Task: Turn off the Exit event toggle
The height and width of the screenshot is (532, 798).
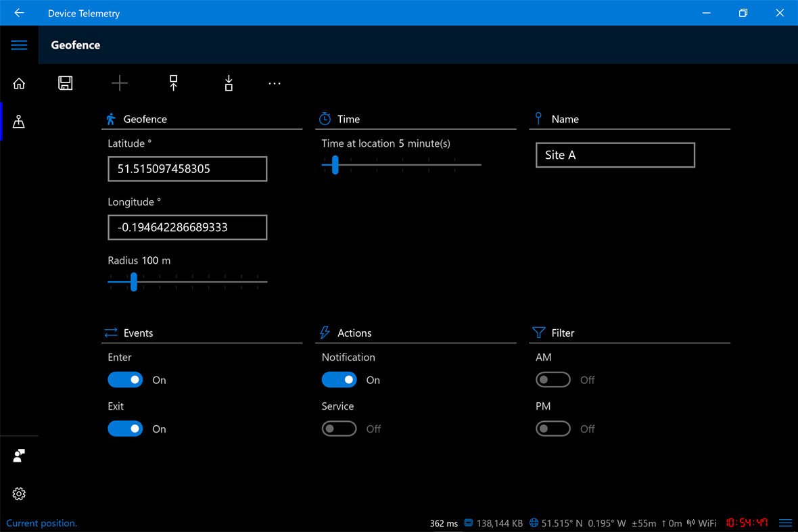Action: click(x=125, y=428)
